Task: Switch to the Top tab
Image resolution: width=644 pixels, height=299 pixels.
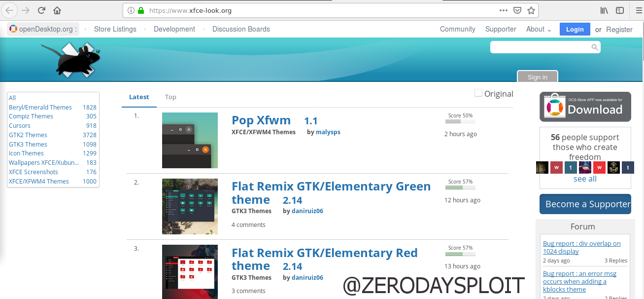Action: (170, 97)
